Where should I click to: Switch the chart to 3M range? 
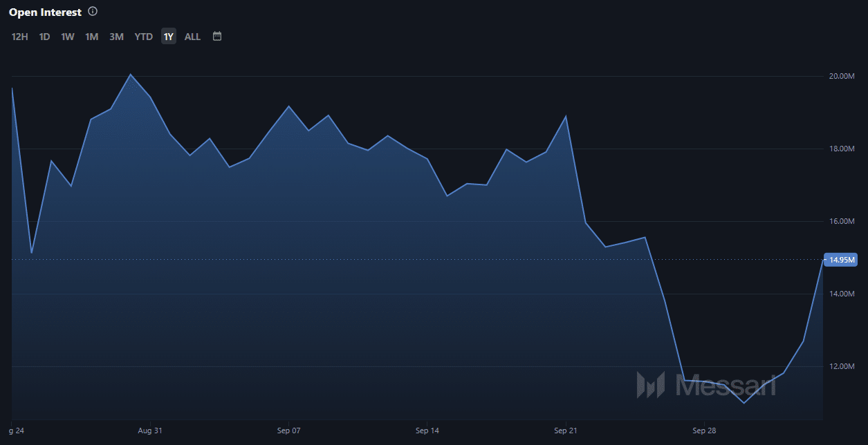[116, 37]
